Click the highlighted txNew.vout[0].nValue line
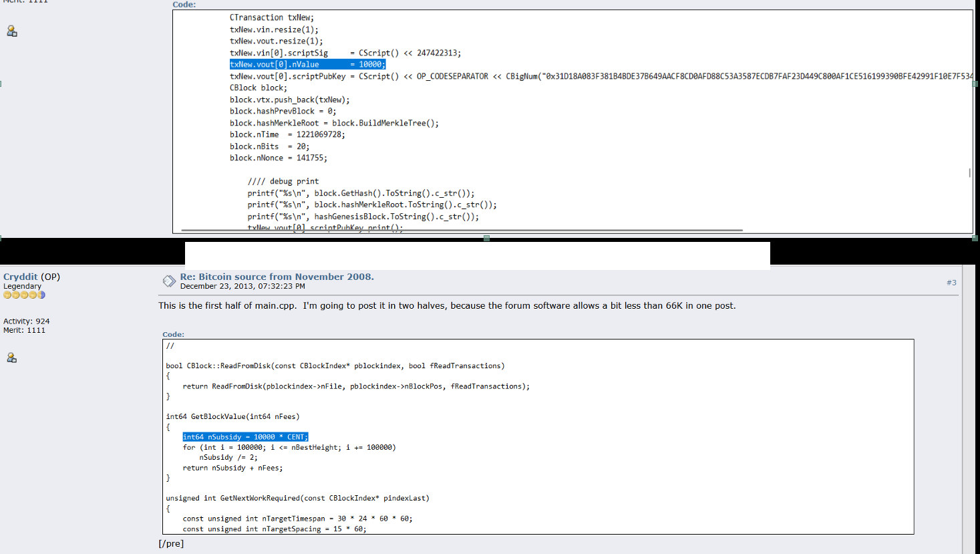Image resolution: width=980 pixels, height=554 pixels. pyautogui.click(x=307, y=65)
